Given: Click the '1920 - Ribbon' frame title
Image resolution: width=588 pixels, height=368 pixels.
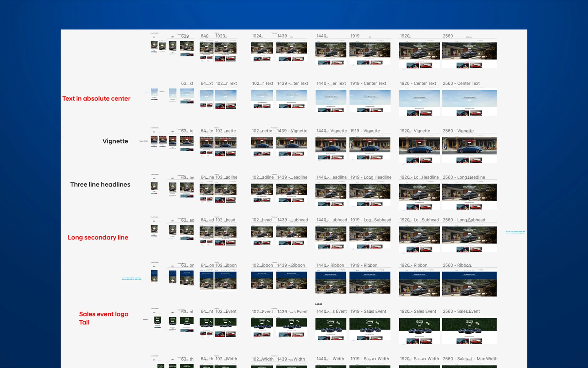Looking at the screenshot, I should pyautogui.click(x=413, y=265).
